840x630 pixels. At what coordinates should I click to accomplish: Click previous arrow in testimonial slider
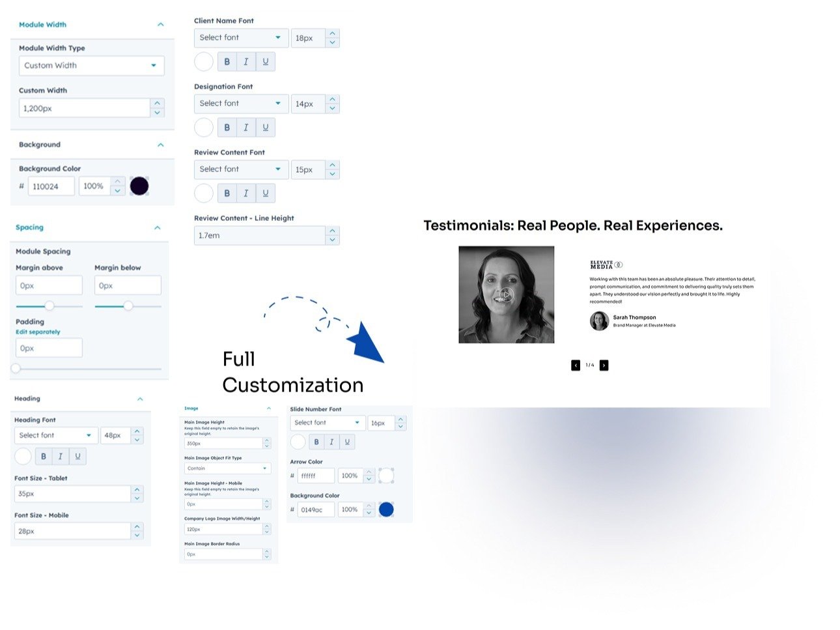click(x=576, y=365)
